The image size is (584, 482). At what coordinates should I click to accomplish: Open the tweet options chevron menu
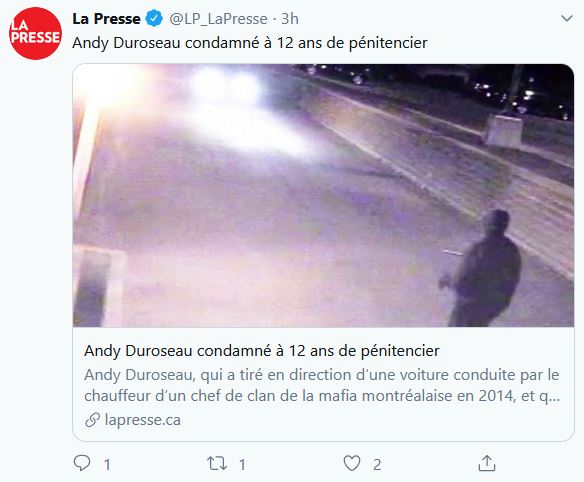click(x=566, y=18)
